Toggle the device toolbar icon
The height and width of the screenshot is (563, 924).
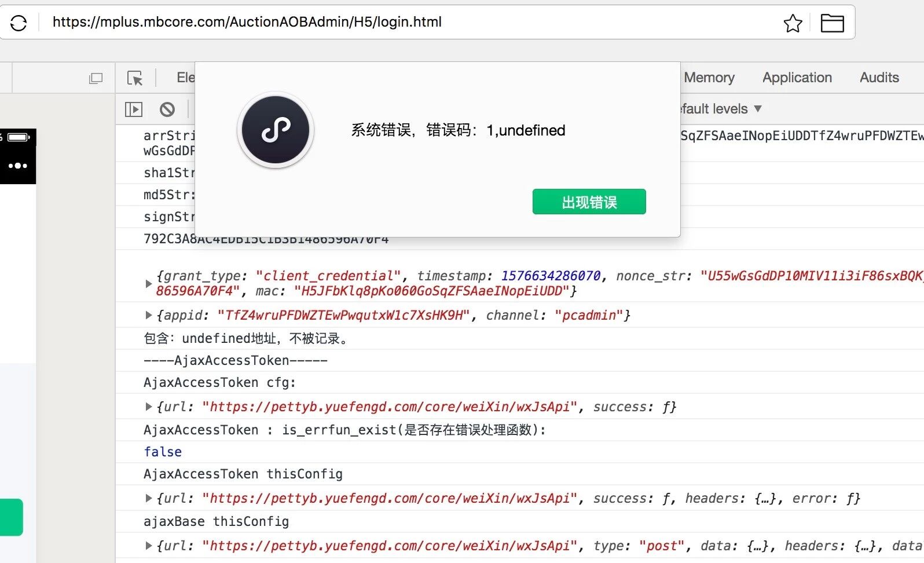(x=96, y=78)
